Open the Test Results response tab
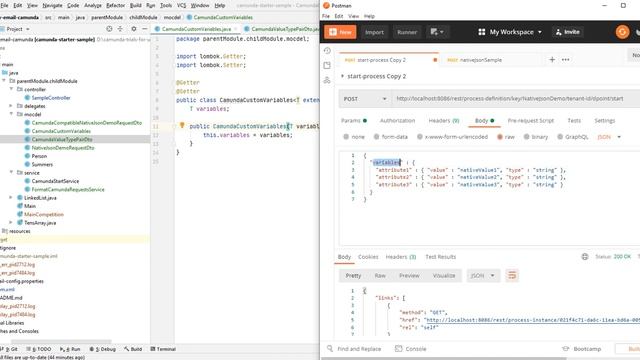 pyautogui.click(x=440, y=257)
